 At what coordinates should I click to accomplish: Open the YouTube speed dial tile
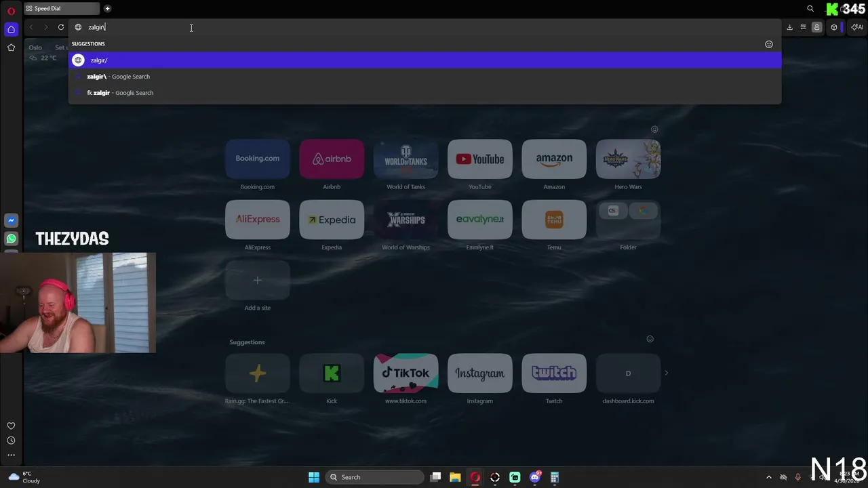coord(480,159)
